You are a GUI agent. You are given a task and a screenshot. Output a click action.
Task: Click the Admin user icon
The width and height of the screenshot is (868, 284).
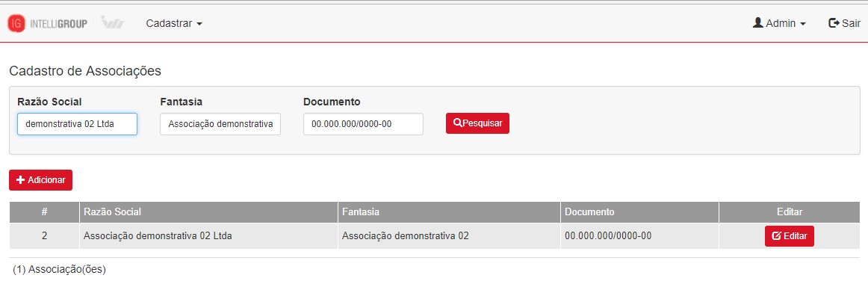[758, 22]
